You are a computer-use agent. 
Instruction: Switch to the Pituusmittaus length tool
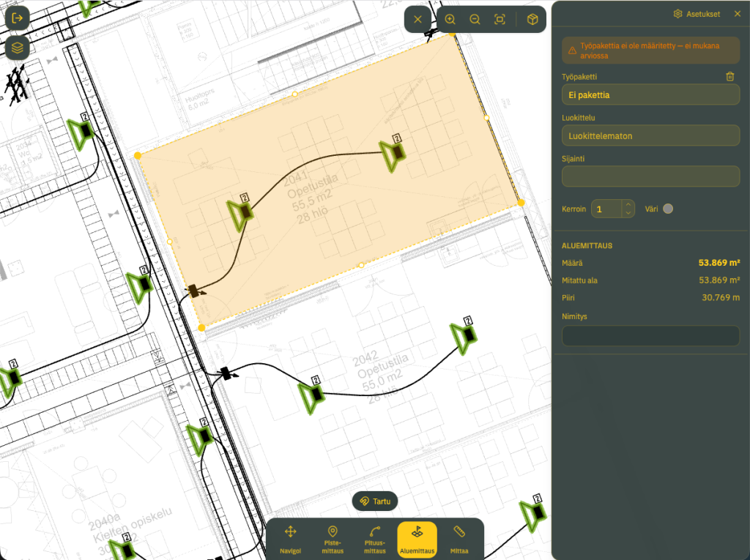[374, 540]
